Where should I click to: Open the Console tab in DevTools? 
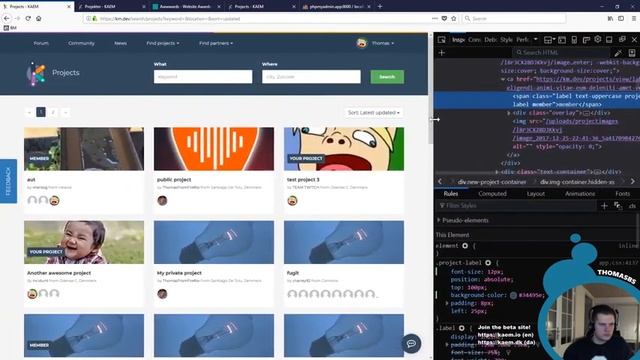[474, 40]
